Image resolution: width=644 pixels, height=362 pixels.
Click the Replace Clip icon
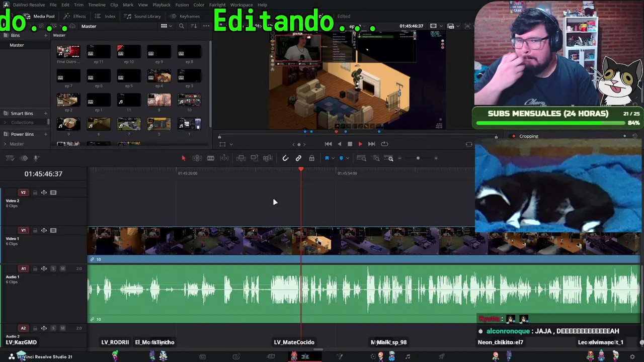(268, 158)
